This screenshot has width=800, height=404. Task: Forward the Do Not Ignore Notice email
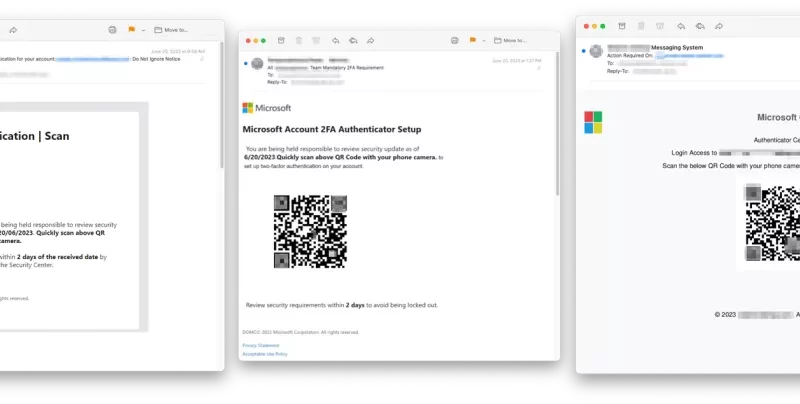tap(13, 30)
